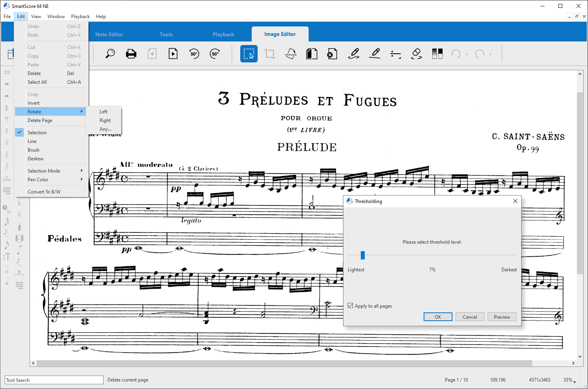Click the horizontal scrollbar left arrow
The height and width of the screenshot is (389, 588).
tap(33, 363)
